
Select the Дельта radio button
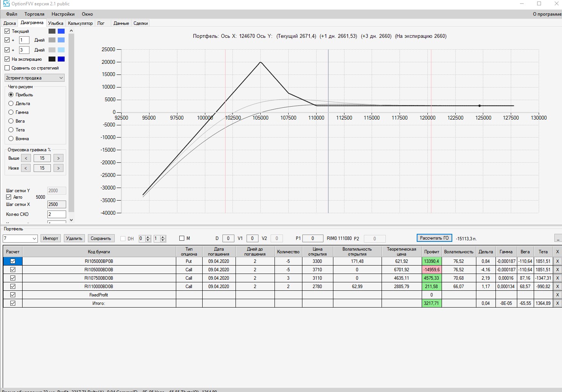pos(11,104)
